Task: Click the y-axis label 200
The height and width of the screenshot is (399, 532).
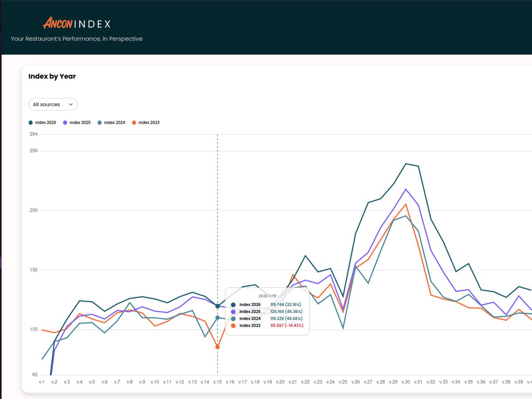Action: click(33, 210)
